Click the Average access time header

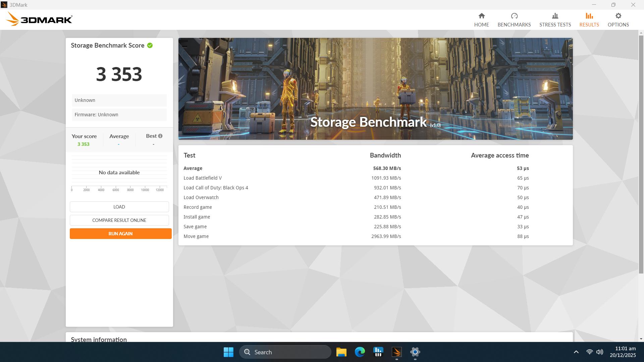(x=500, y=155)
